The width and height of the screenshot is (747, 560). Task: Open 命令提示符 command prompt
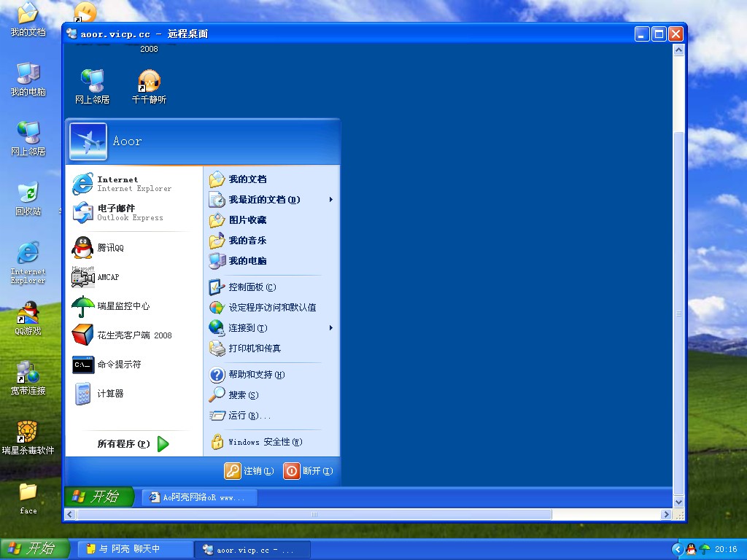point(134,365)
